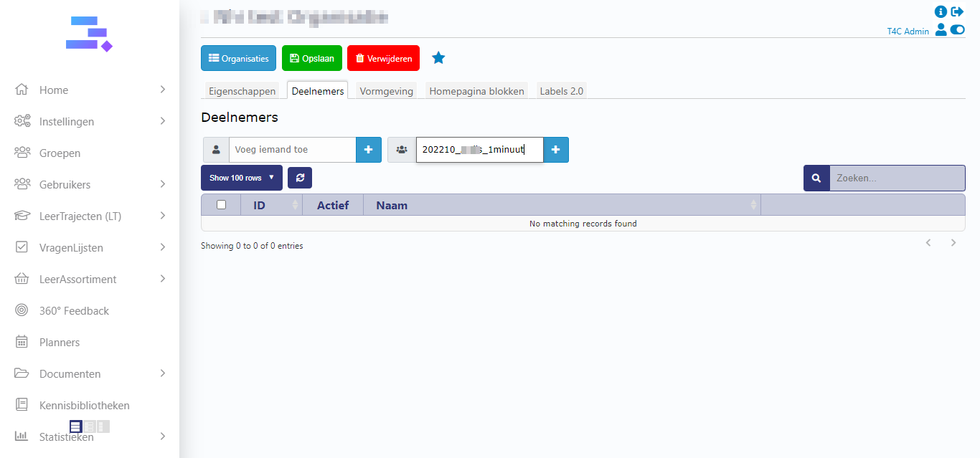
Task: Add the group with the second plus button
Action: (556, 150)
